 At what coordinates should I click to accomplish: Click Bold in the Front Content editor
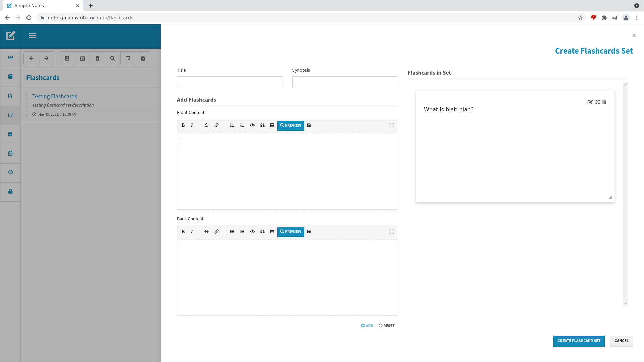(x=183, y=125)
